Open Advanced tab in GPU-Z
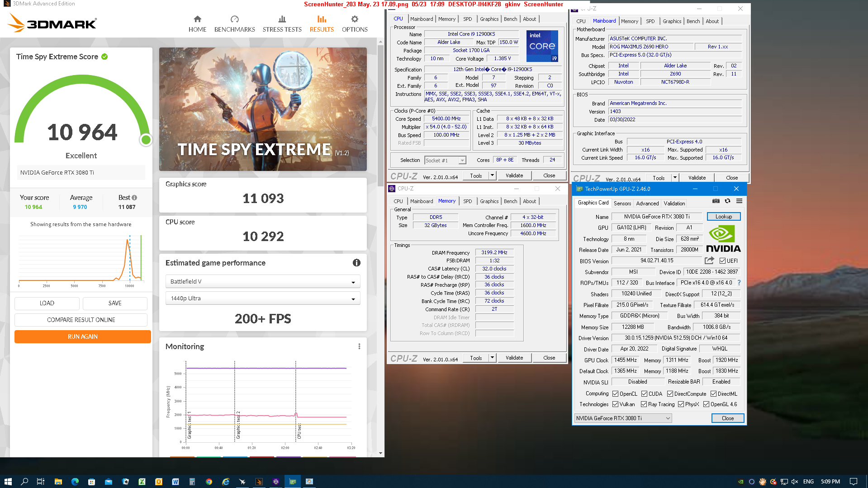The image size is (868, 488). [x=647, y=204]
